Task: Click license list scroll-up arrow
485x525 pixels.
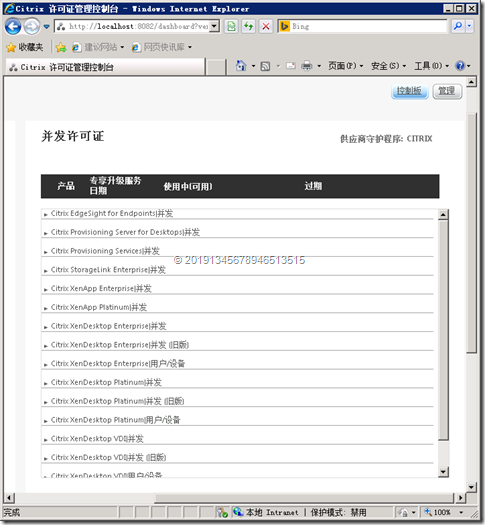Action: (x=443, y=214)
